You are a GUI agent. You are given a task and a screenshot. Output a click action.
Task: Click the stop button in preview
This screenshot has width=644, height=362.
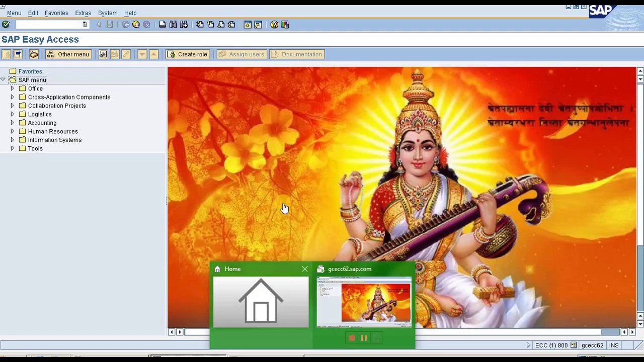[352, 338]
